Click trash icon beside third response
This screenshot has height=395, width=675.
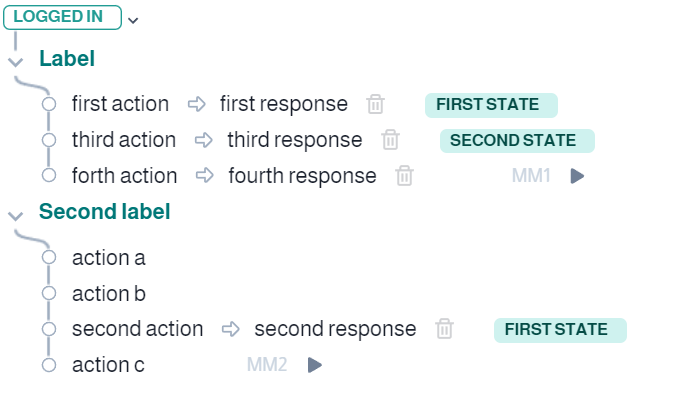pos(390,140)
